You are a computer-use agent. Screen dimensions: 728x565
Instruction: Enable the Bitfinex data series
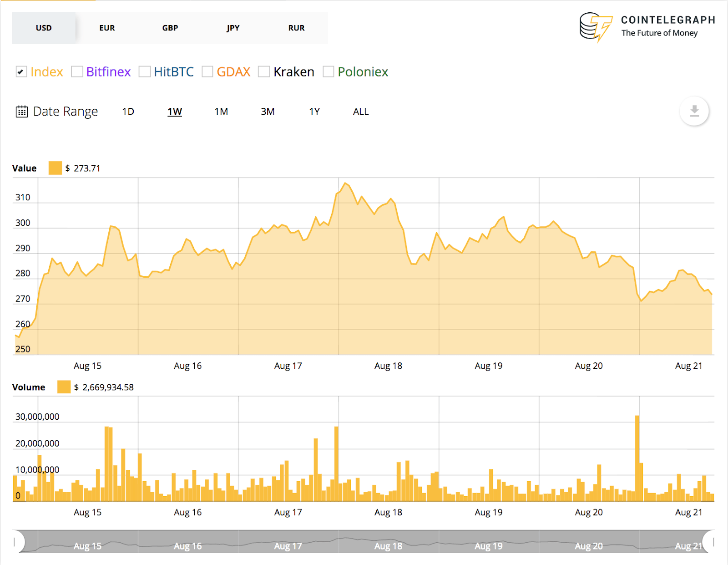coord(76,71)
